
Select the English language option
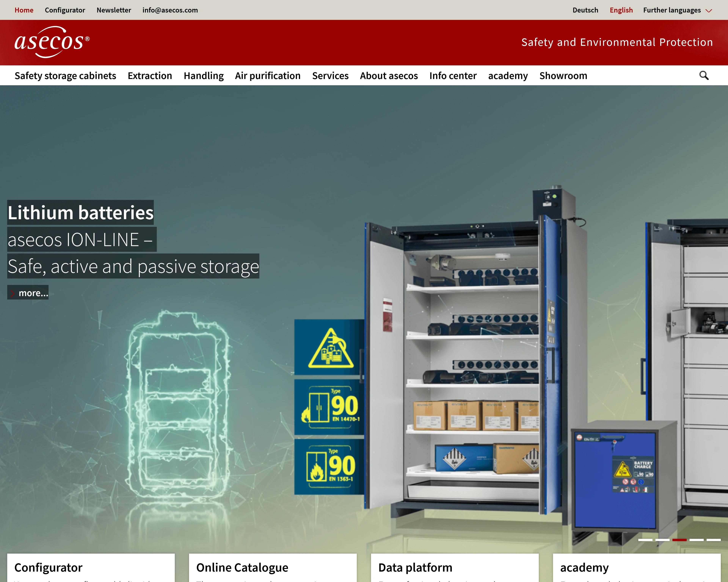pyautogui.click(x=621, y=10)
